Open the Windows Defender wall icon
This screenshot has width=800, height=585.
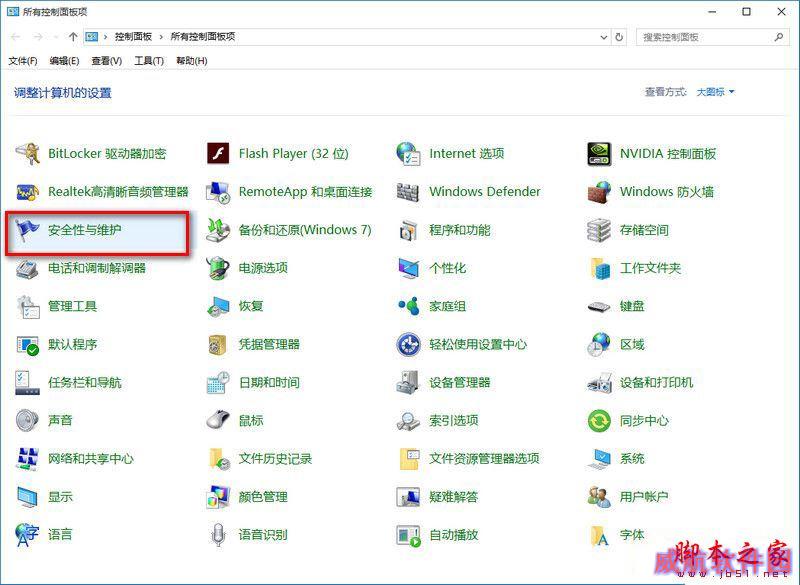pos(409,192)
